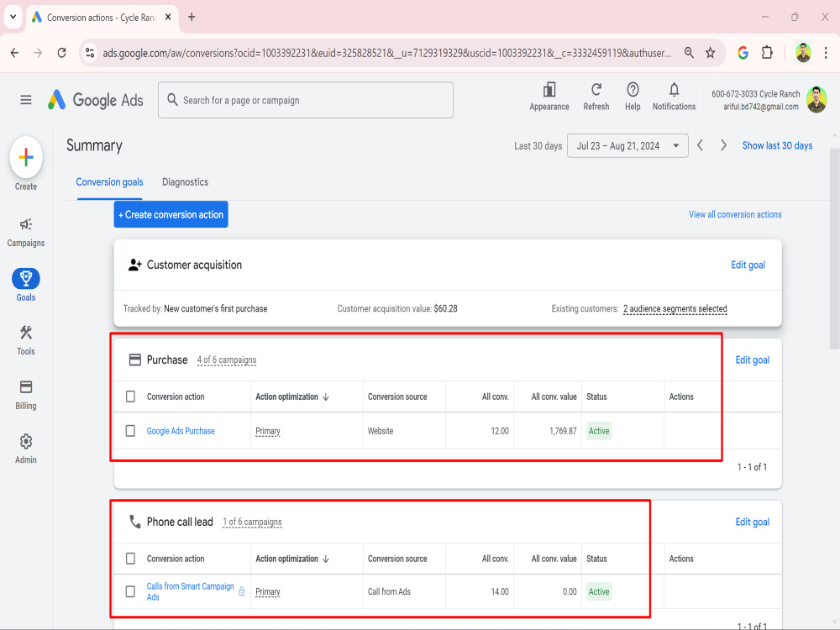Open the Chrome three-dot menu
The image size is (840, 630).
click(x=826, y=52)
